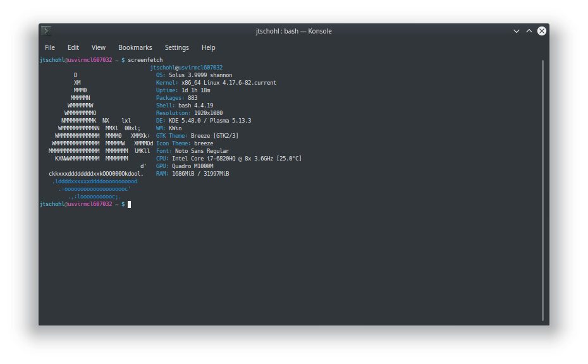
Task: Click the typed 'screenfetch' command text
Action: pos(145,60)
